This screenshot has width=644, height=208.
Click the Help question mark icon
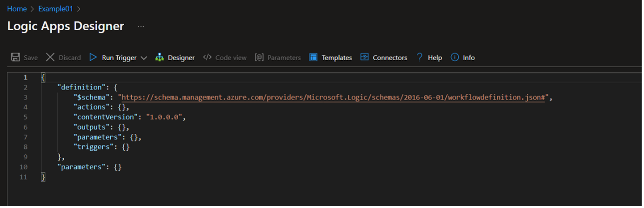[x=420, y=57]
